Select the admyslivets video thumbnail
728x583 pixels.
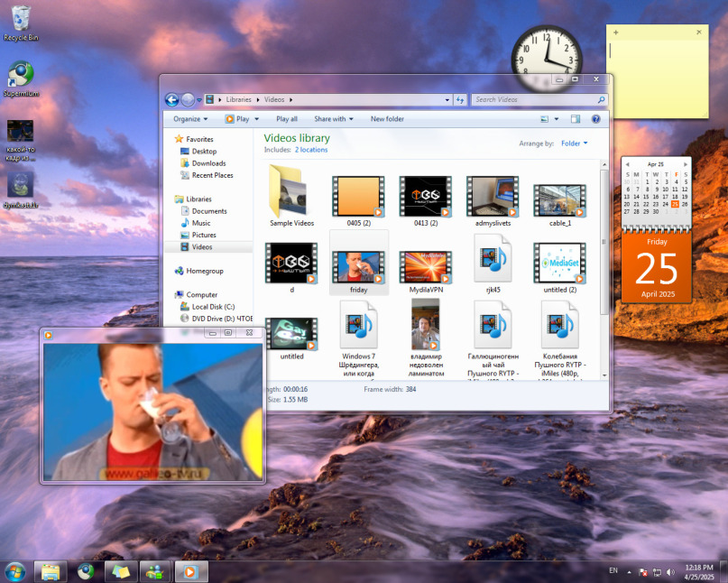[493, 197]
